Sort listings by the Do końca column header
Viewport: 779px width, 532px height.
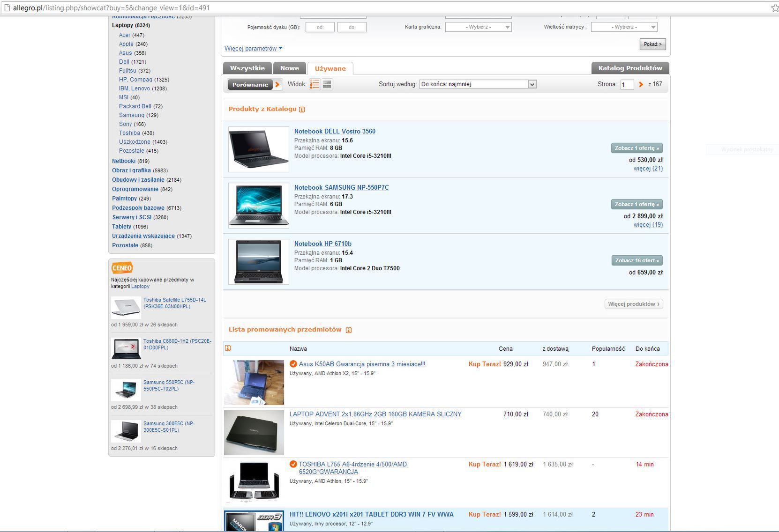click(647, 349)
